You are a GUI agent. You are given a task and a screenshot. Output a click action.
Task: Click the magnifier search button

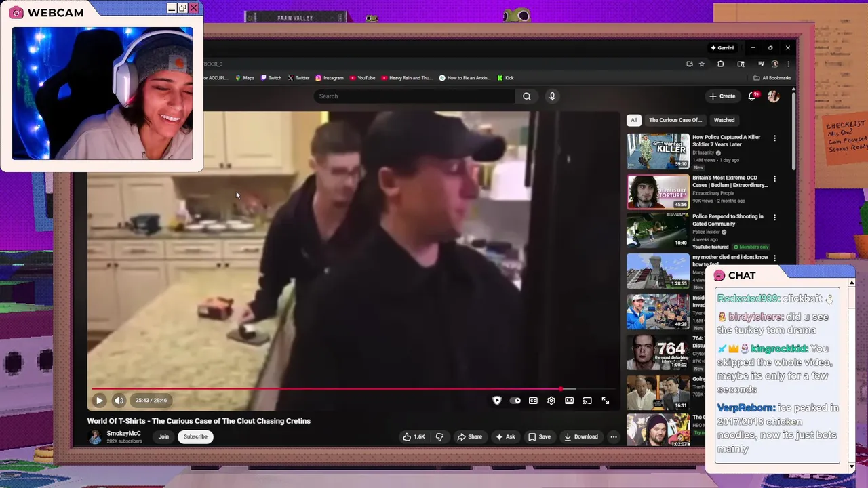pyautogui.click(x=527, y=96)
